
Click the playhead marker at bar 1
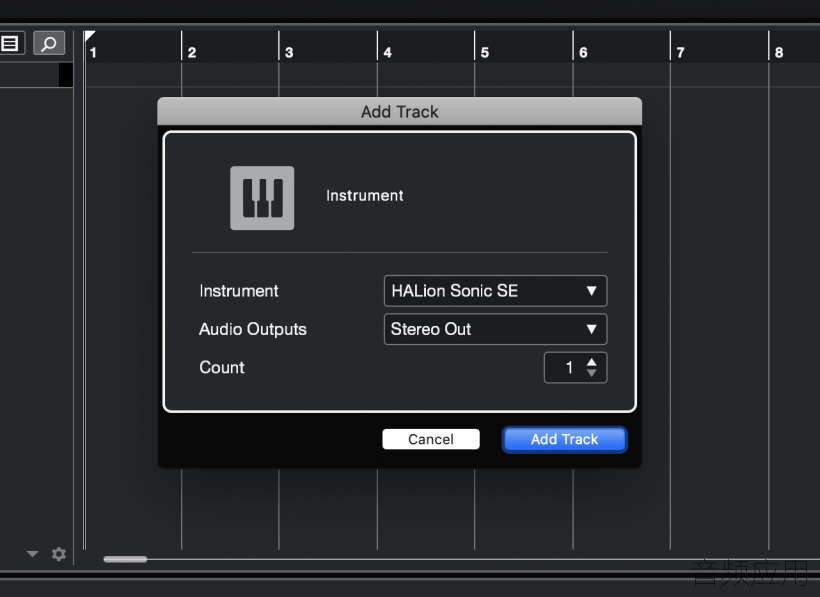pyautogui.click(x=89, y=36)
